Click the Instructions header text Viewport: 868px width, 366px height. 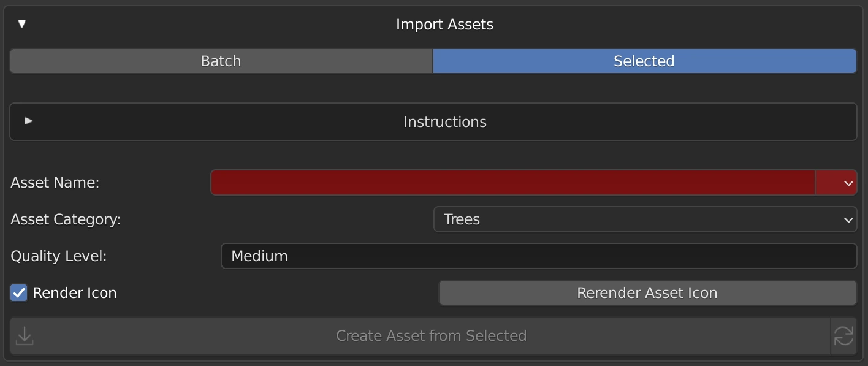coord(444,122)
